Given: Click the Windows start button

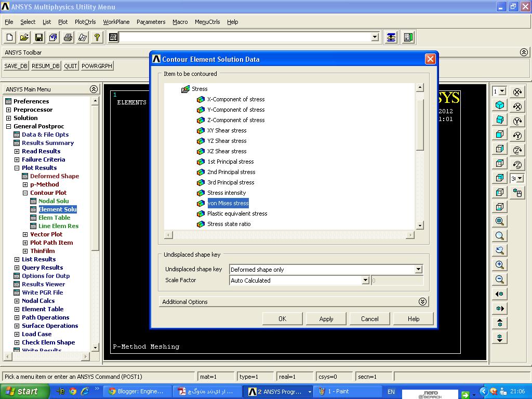Looking at the screenshot, I should (x=24, y=391).
